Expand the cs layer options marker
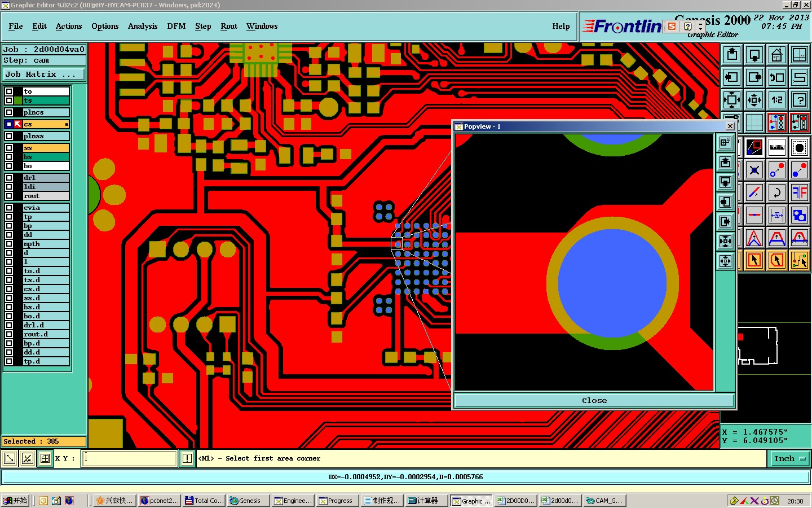The image size is (812, 508). coord(67,124)
